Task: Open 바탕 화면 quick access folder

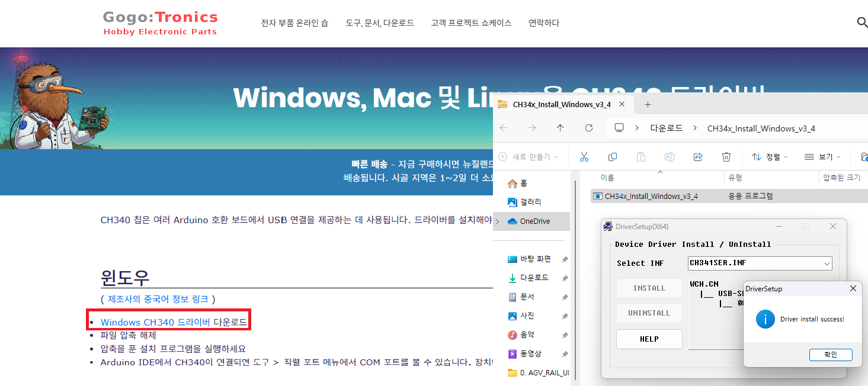Action: [x=530, y=259]
